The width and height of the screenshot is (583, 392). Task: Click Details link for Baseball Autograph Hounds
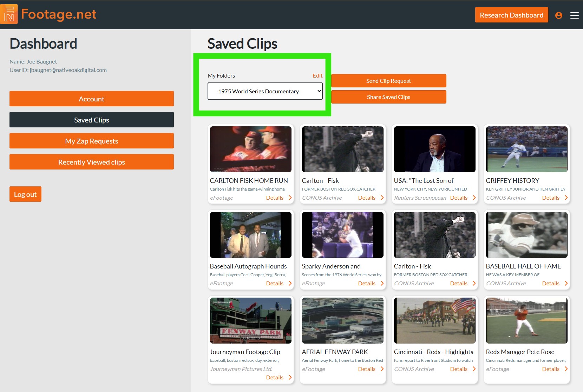point(275,283)
